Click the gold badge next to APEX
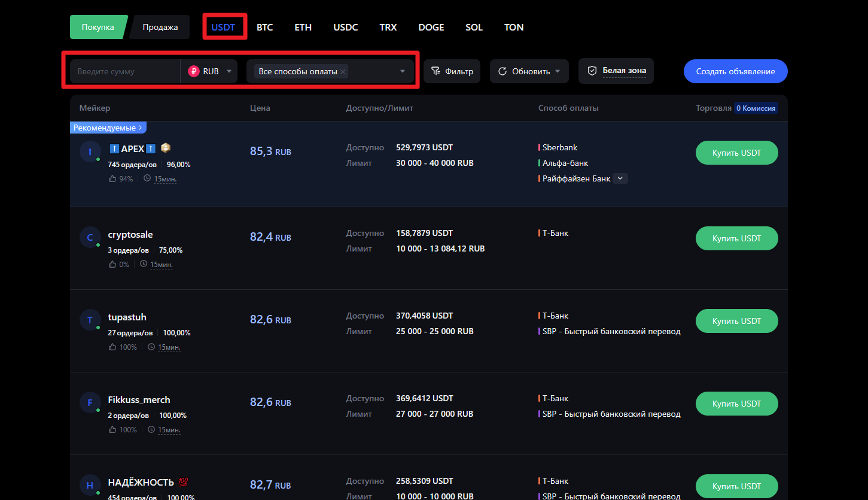Viewport: 868px width, 500px height. 166,149
